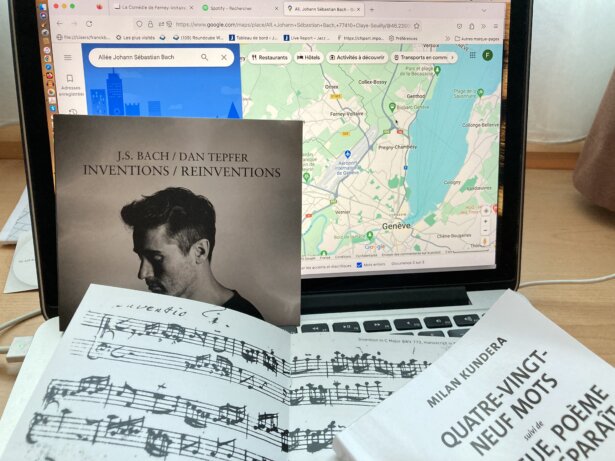Screen dimensions: 615x461
Task: Click the Genève city label on map
Action: 396,226
